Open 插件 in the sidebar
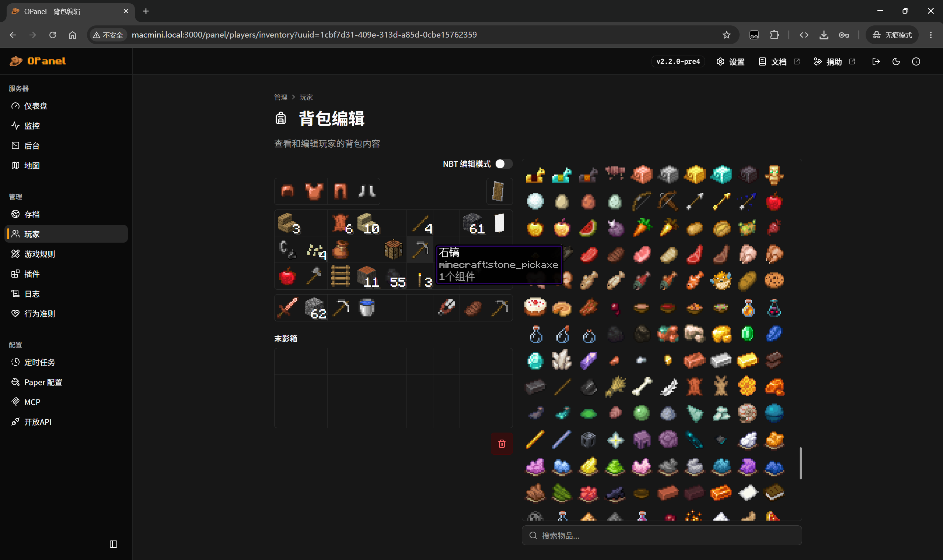Screen dimensions: 943x560 pyautogui.click(x=66, y=274)
